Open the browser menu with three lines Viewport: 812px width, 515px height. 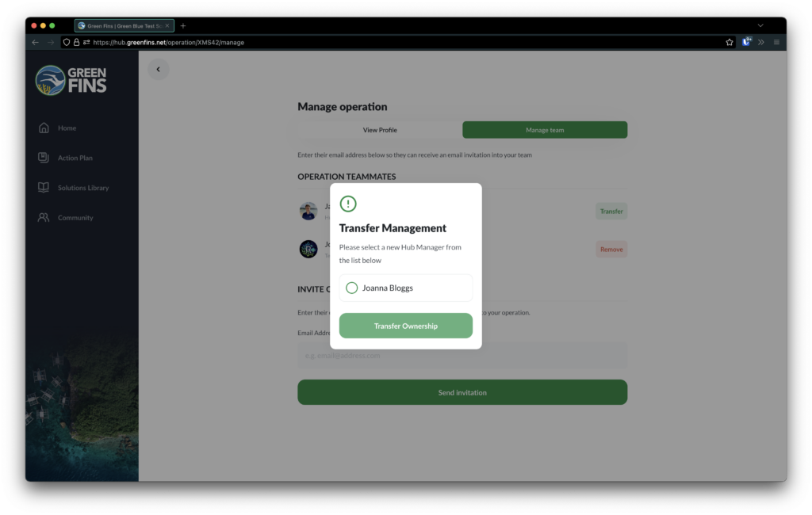click(776, 42)
